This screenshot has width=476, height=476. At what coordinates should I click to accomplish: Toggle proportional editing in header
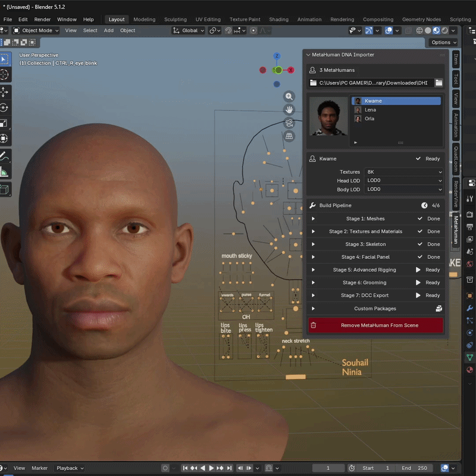253,30
